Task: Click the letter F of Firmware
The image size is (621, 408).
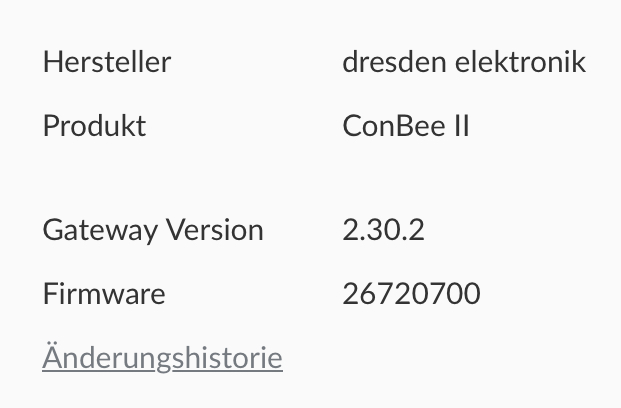Action: pyautogui.click(x=50, y=294)
